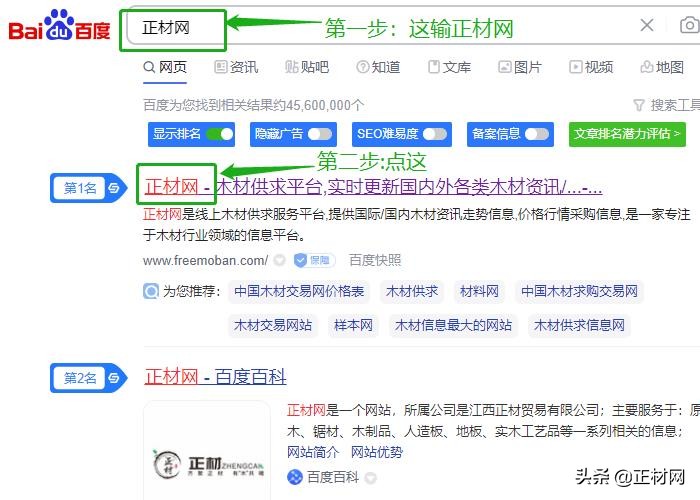Switch to the 贴吧 tab

coord(307,67)
